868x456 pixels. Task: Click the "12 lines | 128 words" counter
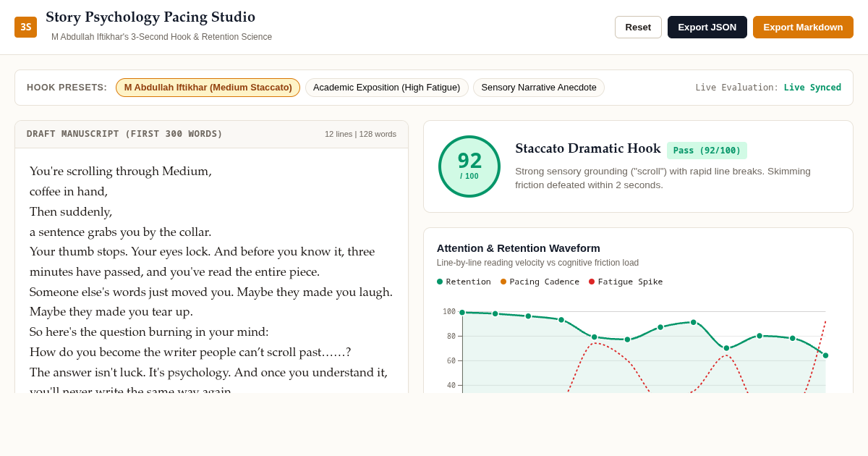[360, 134]
